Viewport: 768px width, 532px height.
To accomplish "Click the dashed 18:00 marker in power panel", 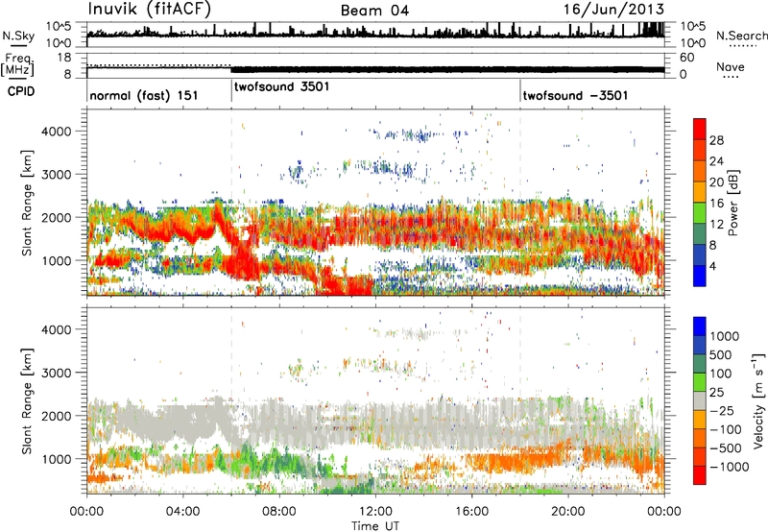I will tap(520, 202).
